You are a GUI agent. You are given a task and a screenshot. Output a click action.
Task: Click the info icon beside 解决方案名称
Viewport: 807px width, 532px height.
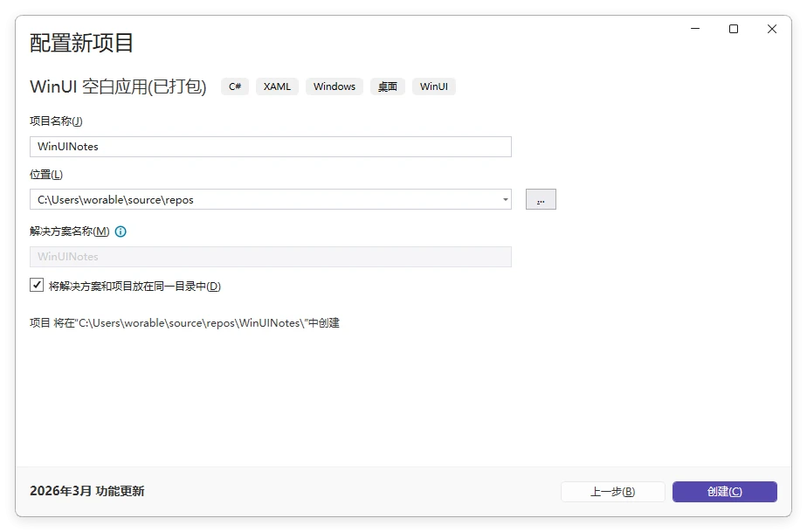point(121,231)
